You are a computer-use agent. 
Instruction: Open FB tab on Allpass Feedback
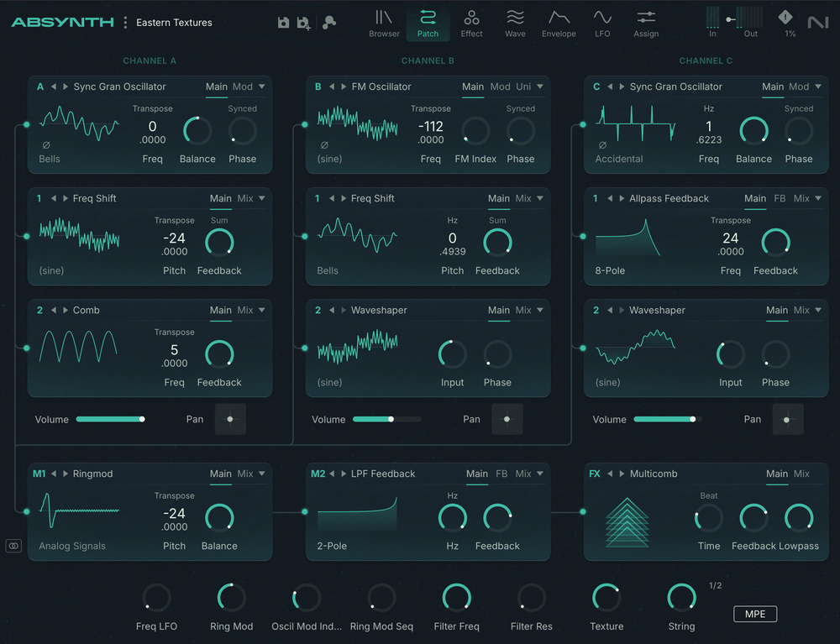[780, 199]
